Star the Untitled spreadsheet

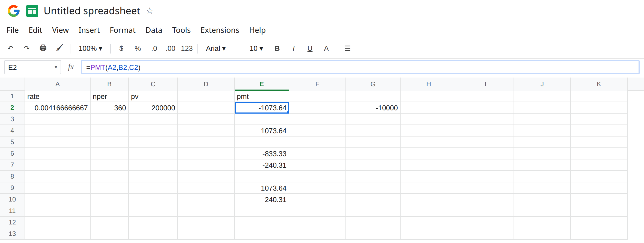tap(150, 11)
